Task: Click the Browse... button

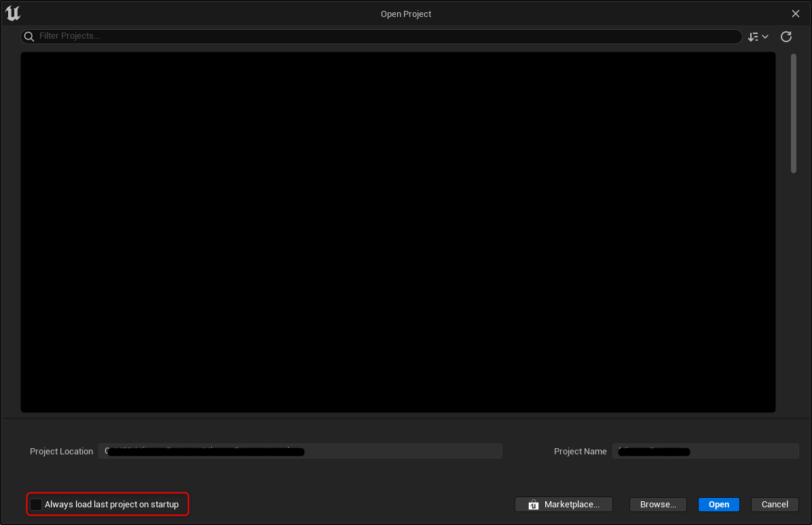Action: pyautogui.click(x=658, y=504)
